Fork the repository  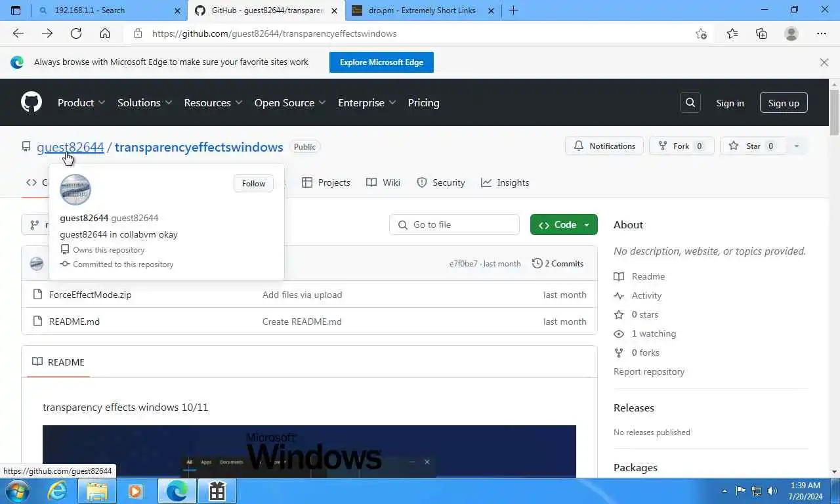coord(681,146)
